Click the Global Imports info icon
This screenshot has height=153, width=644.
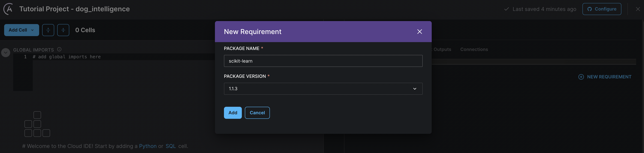point(59,49)
